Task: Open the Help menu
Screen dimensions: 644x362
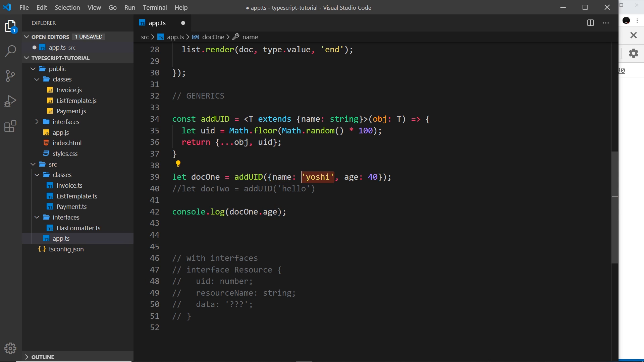Action: click(x=181, y=7)
